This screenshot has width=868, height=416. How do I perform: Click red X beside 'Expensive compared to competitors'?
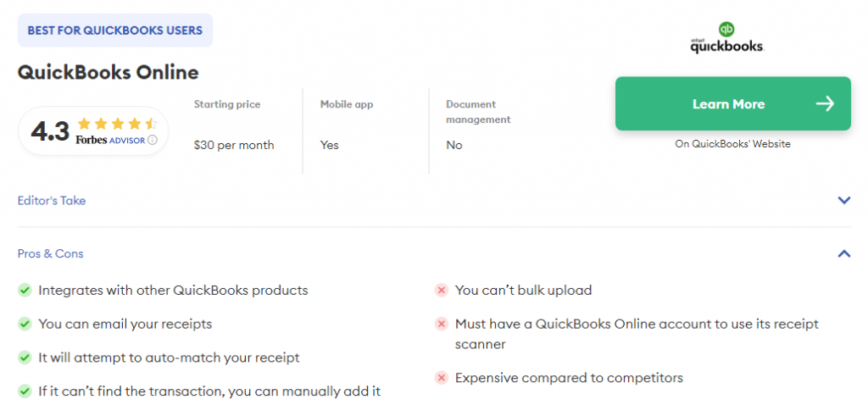[442, 378]
